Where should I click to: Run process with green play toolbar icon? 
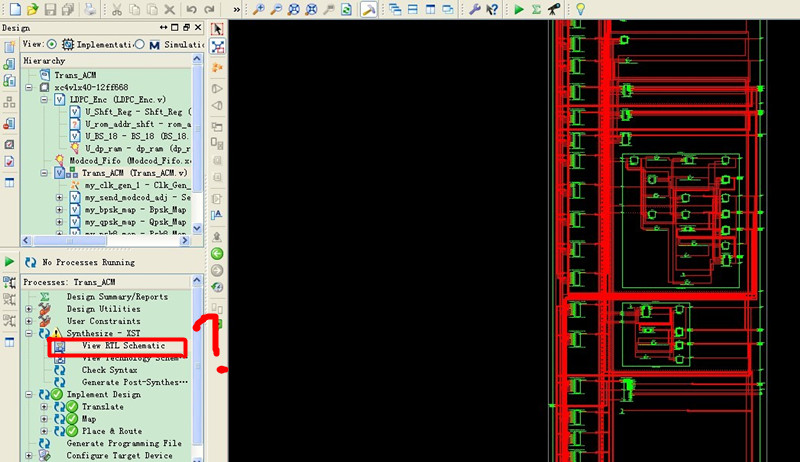click(x=519, y=9)
